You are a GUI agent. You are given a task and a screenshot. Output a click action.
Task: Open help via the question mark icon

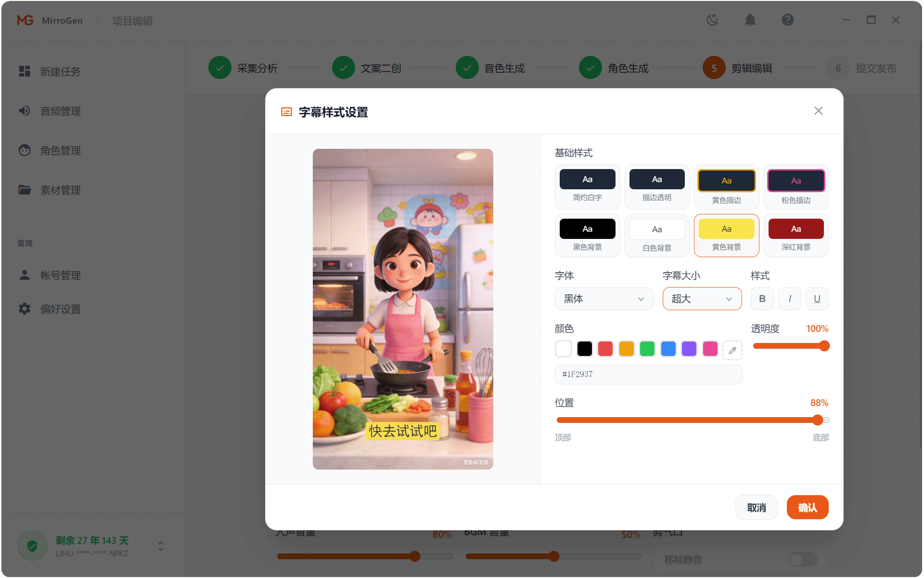[x=787, y=20]
